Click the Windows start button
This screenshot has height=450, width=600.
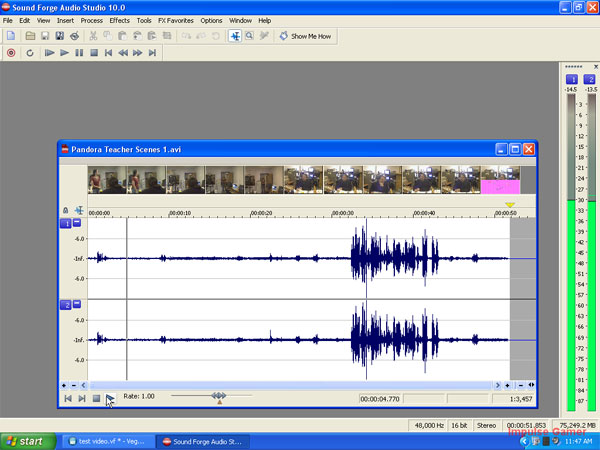click(28, 442)
